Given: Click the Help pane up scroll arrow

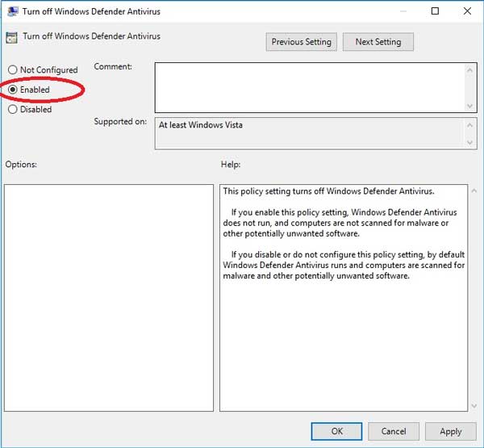Looking at the screenshot, I should point(474,191).
